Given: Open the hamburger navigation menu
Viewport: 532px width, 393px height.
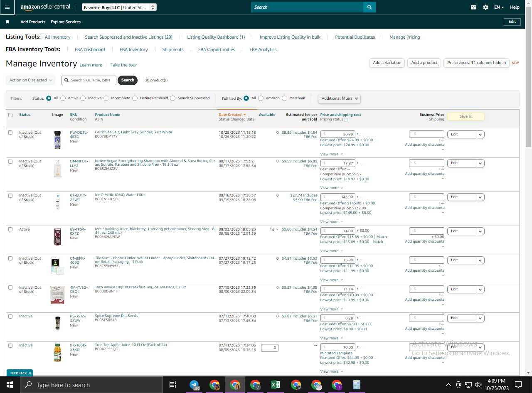Looking at the screenshot, I should point(7,7).
